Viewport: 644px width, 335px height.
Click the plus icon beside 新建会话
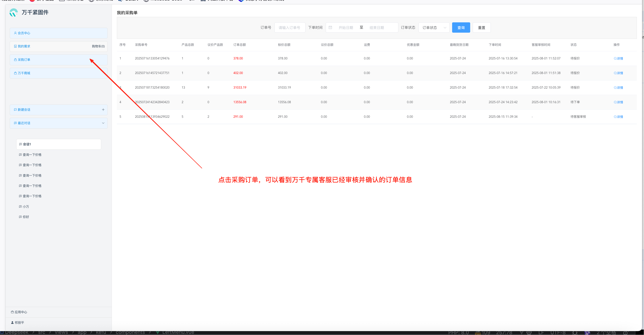click(103, 110)
